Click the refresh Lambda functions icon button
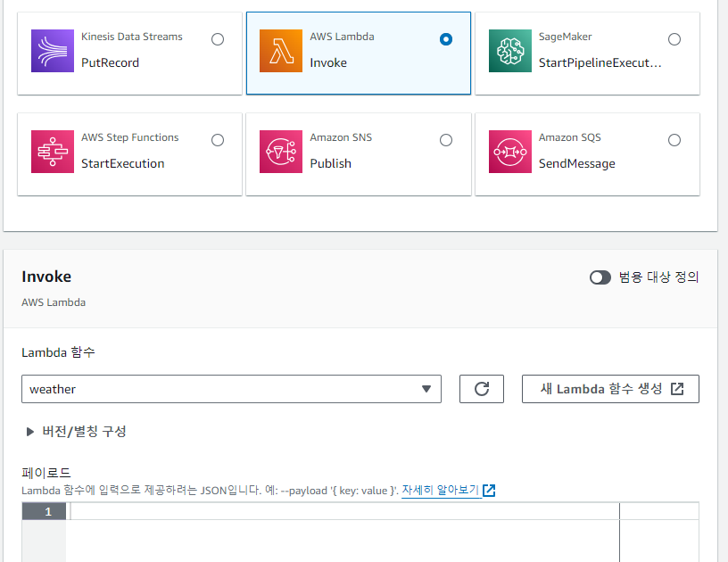 [x=482, y=389]
